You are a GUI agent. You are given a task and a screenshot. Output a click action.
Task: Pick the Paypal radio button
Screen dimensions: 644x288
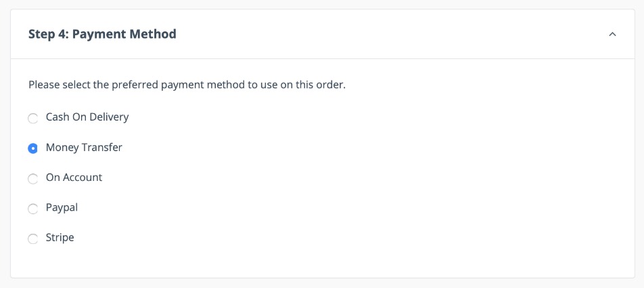(32, 209)
